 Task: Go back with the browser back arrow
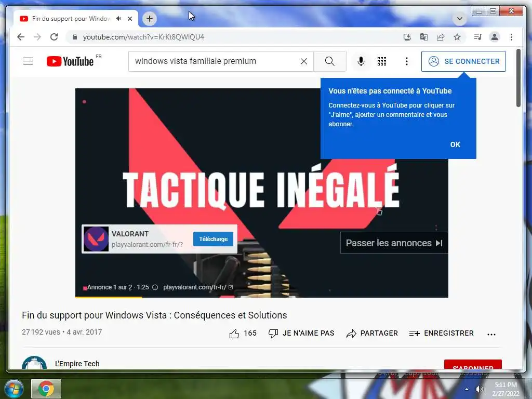pos(21,37)
